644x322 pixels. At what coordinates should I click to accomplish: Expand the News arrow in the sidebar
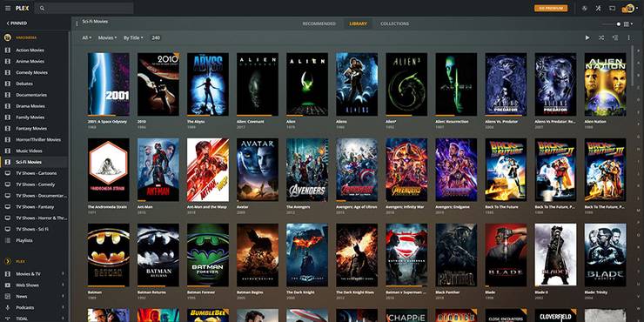click(x=63, y=296)
